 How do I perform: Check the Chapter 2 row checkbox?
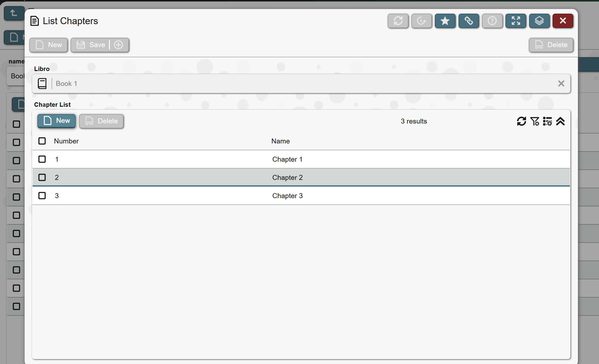tap(42, 177)
